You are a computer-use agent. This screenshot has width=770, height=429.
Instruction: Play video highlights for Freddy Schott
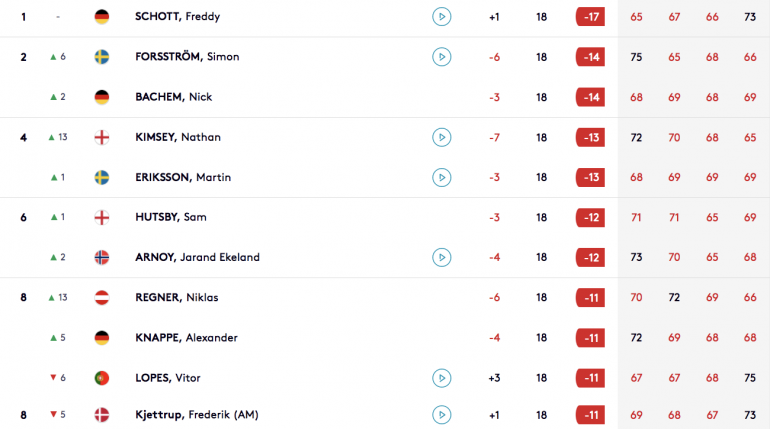tap(441, 17)
